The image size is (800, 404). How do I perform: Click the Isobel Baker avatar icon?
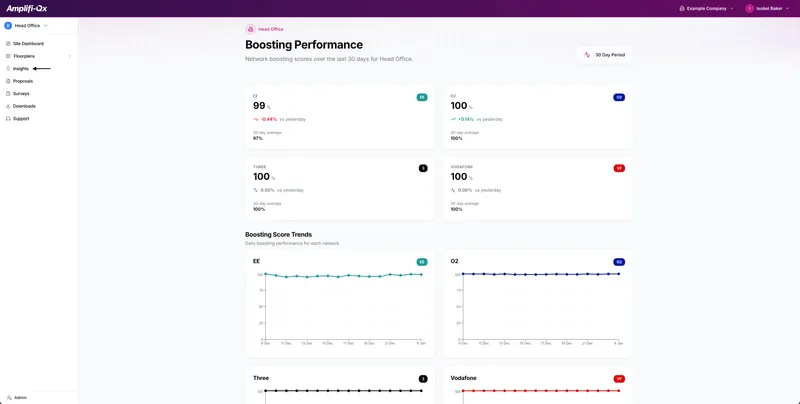749,8
